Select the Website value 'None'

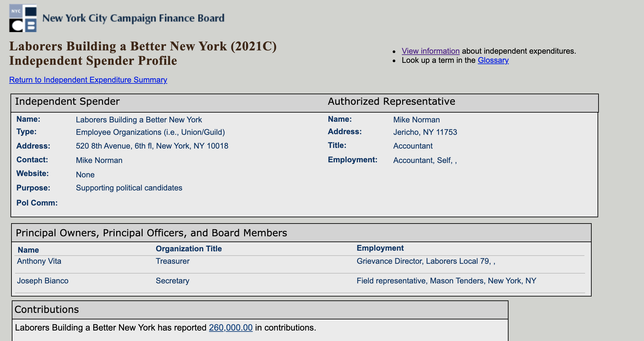(85, 175)
